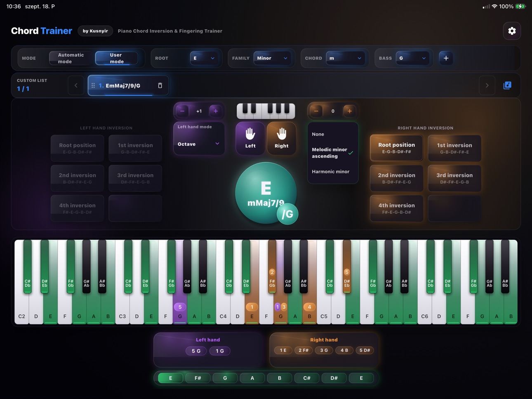
Task: Tap the Wi-Fi status icon
Action: [x=494, y=7]
